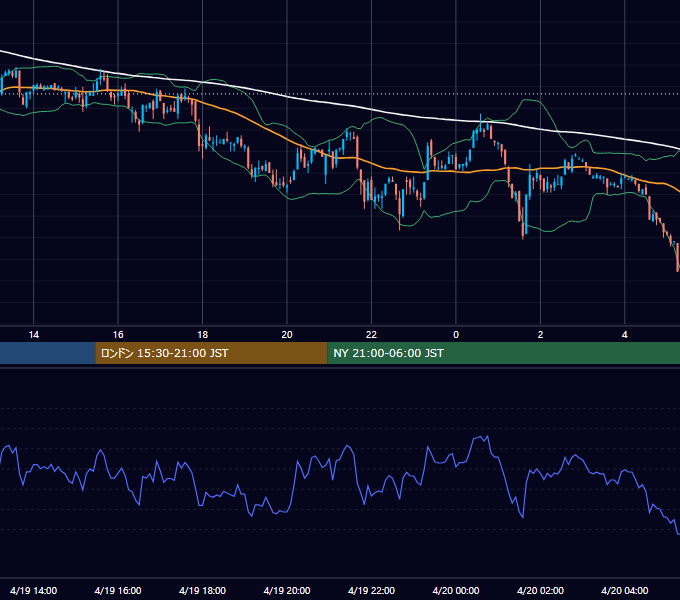The width and height of the screenshot is (680, 600).
Task: Select the NY 21:00-06:00 JST session bar
Action: pyautogui.click(x=503, y=353)
